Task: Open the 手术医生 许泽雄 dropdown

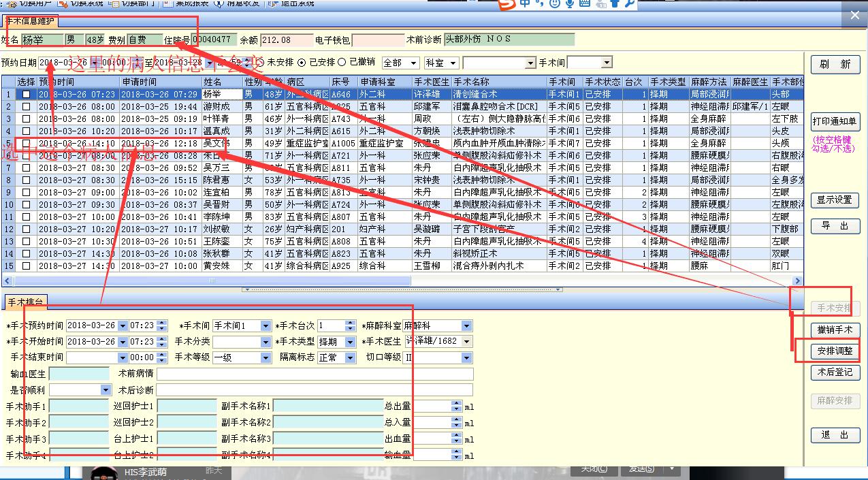Action: click(466, 341)
